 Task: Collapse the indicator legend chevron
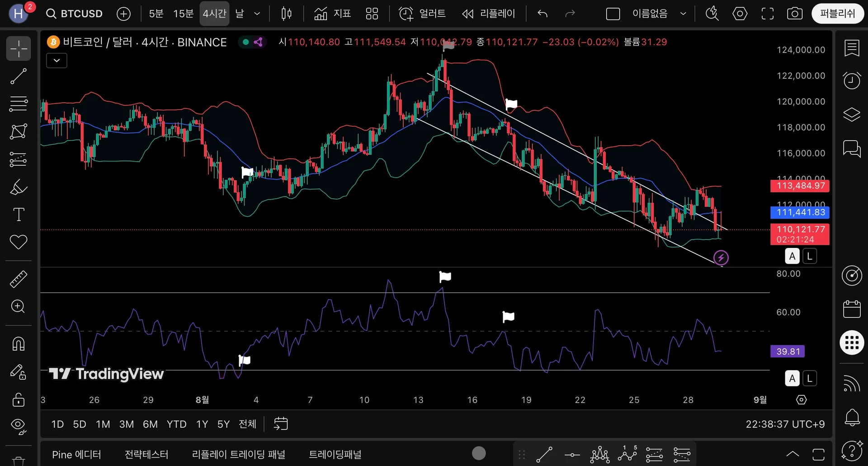[x=57, y=60]
